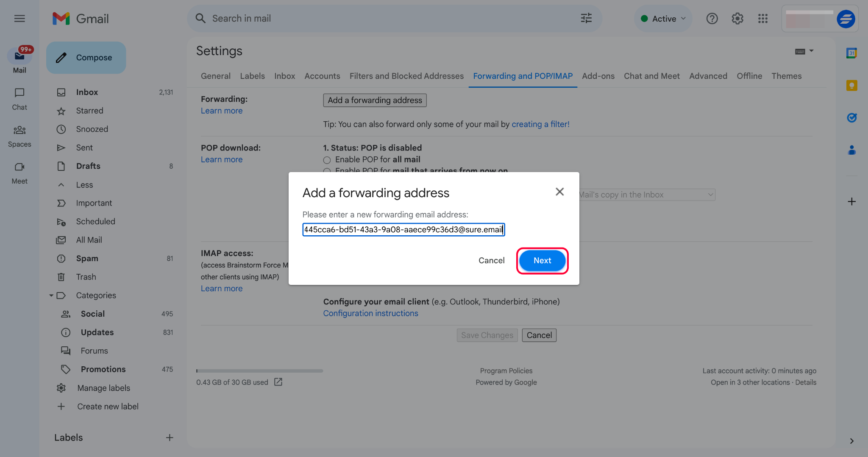The height and width of the screenshot is (457, 868).
Task: Open the Themes settings tab
Action: point(786,76)
